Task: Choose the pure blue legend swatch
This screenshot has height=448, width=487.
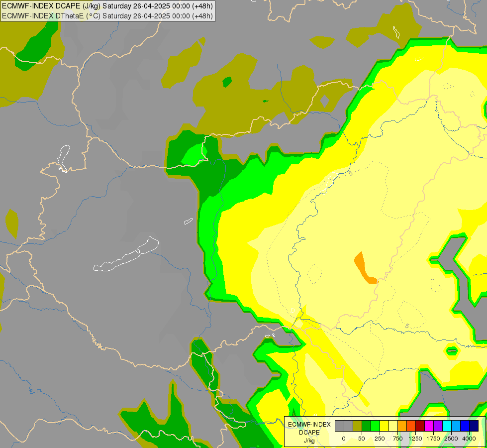Action: pos(465,426)
